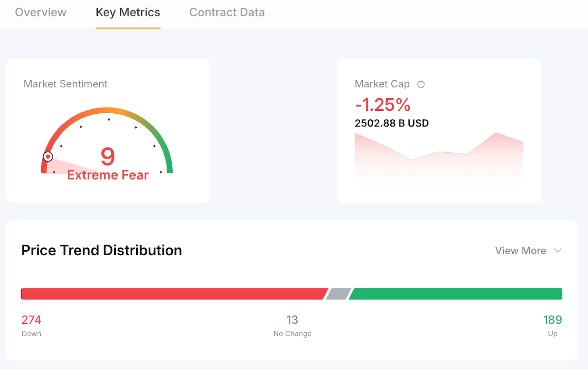Expand the View More chevron arrow
This screenshot has height=369, width=588.
pos(558,251)
